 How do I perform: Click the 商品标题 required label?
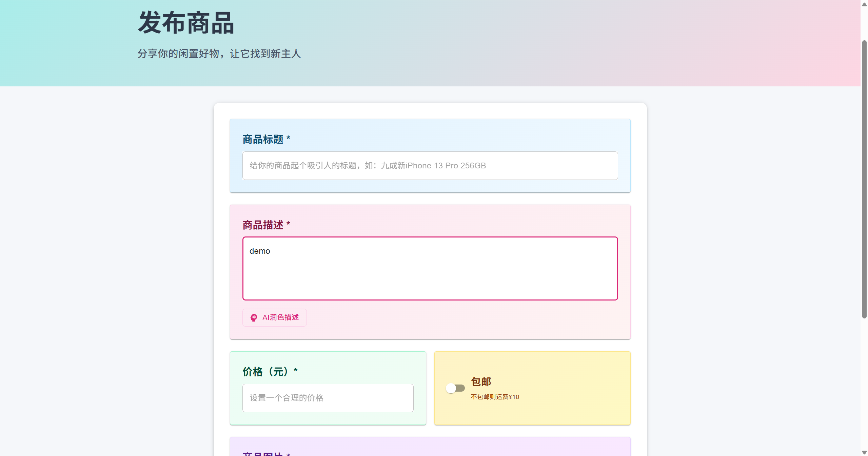tap(266, 139)
